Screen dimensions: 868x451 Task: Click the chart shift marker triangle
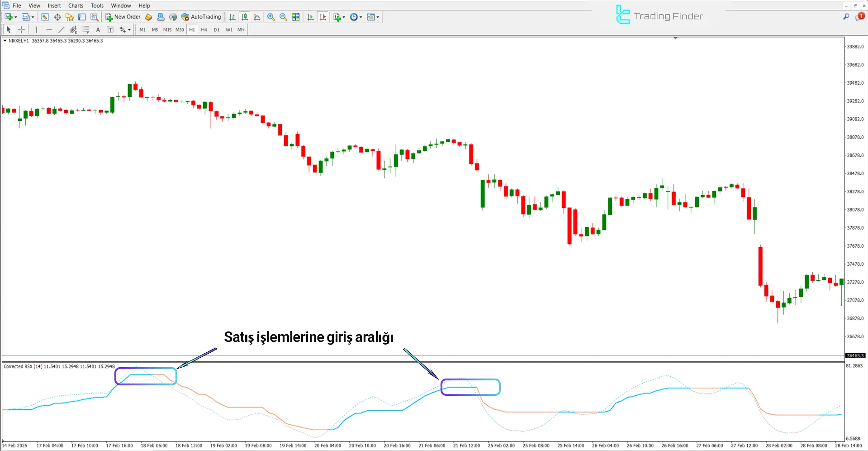pos(675,38)
